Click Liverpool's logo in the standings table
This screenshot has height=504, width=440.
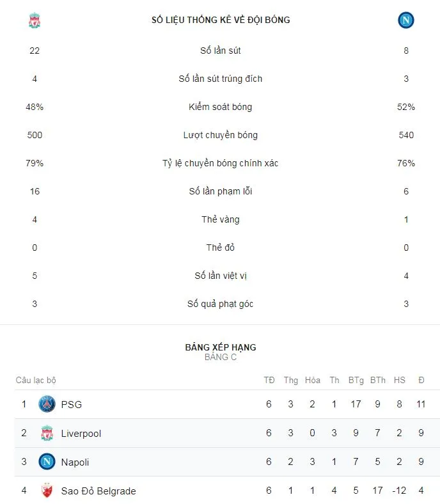tap(47, 433)
